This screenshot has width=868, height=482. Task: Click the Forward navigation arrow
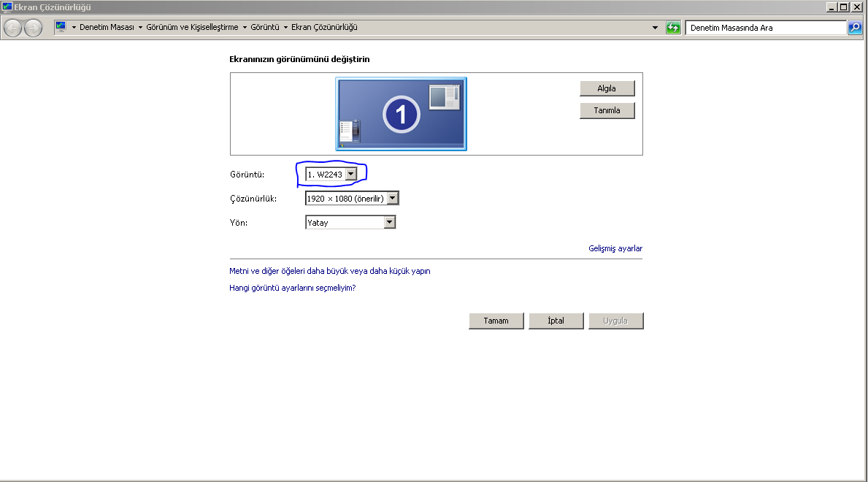coord(33,28)
